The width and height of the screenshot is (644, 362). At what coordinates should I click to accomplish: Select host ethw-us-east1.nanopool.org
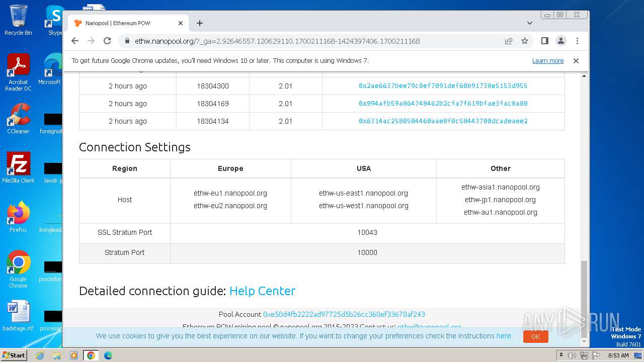pyautogui.click(x=363, y=193)
